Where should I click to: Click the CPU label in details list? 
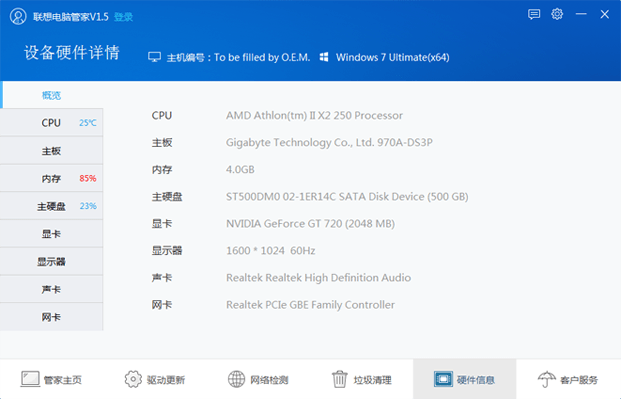coord(162,115)
